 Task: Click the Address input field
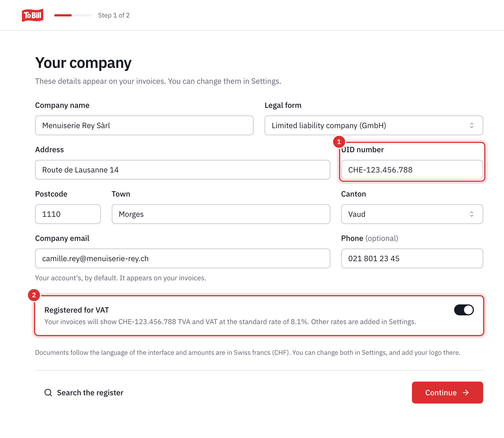183,170
